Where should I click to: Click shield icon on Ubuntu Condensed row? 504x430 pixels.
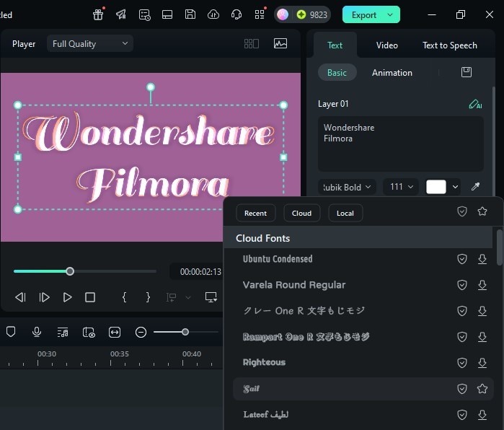pos(462,259)
